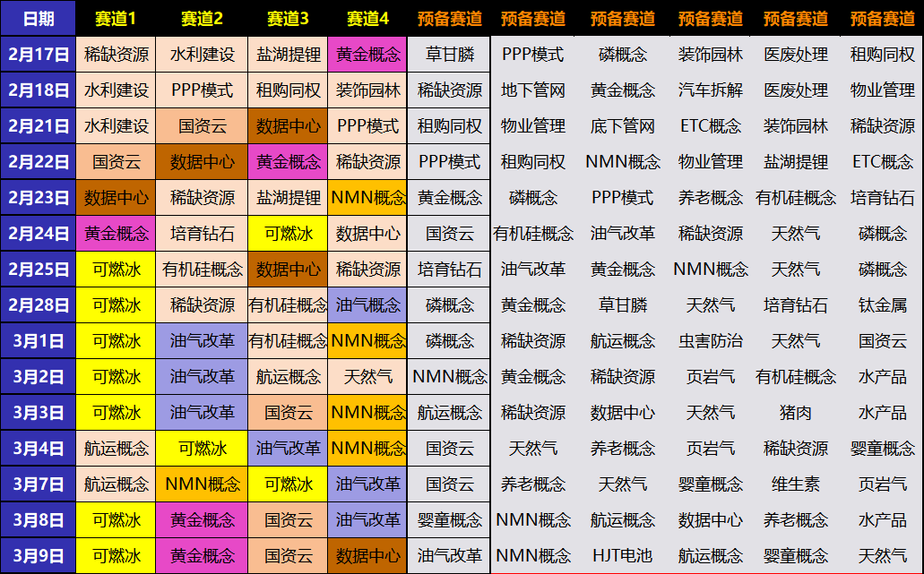The width and height of the screenshot is (924, 574).
Task: Click 国资云 in the 3月1日 row
Action: (x=882, y=341)
